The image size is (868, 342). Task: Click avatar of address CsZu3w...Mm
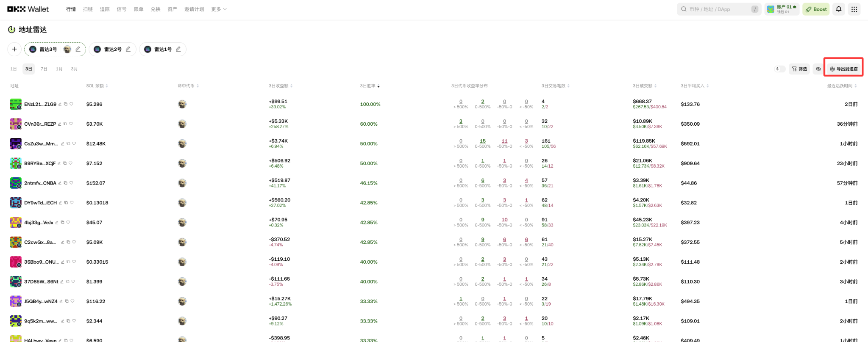pyautogui.click(x=16, y=143)
